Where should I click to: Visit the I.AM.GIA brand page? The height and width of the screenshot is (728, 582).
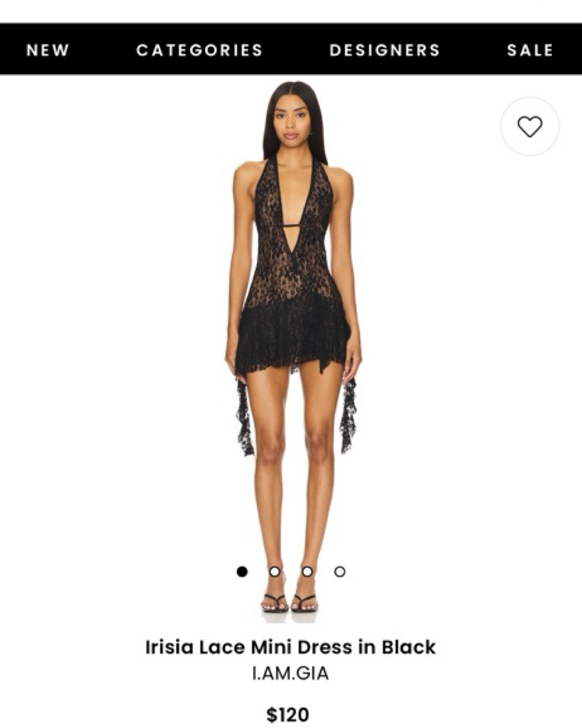click(290, 673)
